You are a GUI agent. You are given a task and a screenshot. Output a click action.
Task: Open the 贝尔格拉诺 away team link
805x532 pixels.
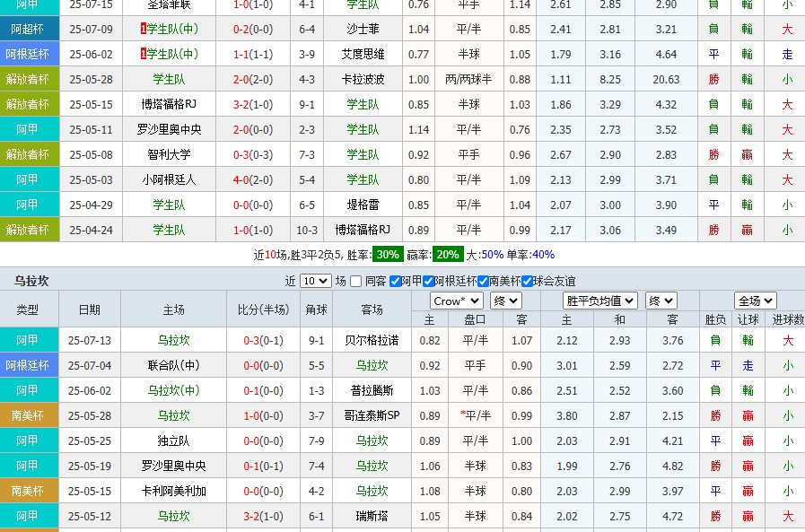click(x=371, y=340)
